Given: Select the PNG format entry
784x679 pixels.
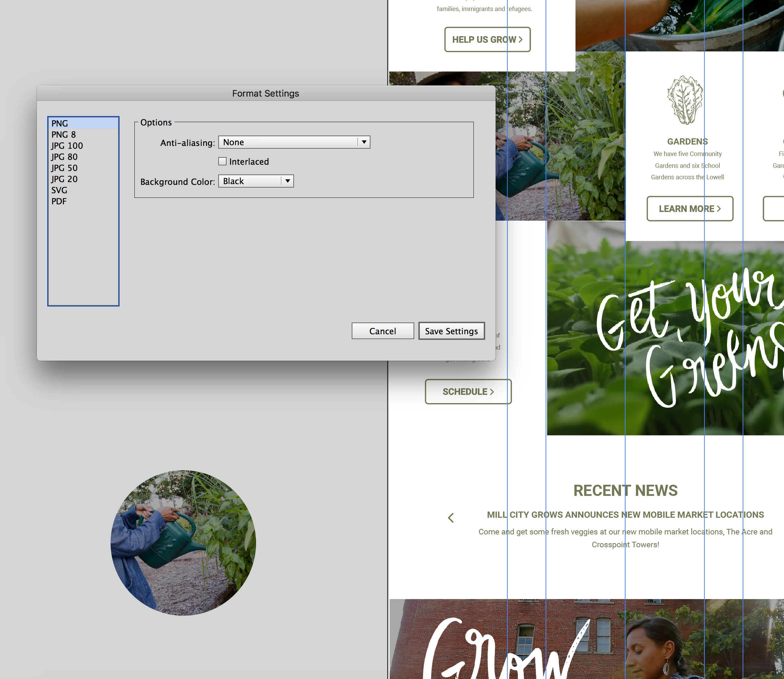Looking at the screenshot, I should pyautogui.click(x=60, y=123).
